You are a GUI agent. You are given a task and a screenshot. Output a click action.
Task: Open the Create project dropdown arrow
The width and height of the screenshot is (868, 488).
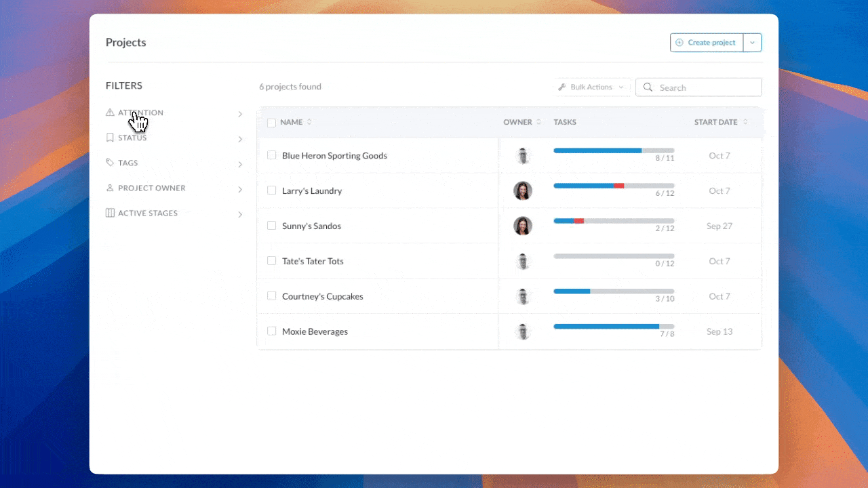752,43
